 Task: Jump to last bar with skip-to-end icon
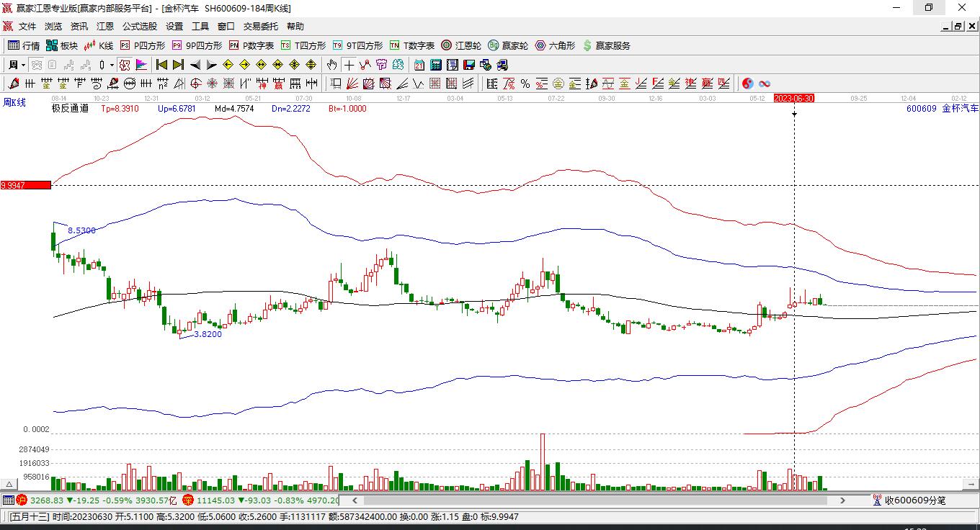pos(178,65)
